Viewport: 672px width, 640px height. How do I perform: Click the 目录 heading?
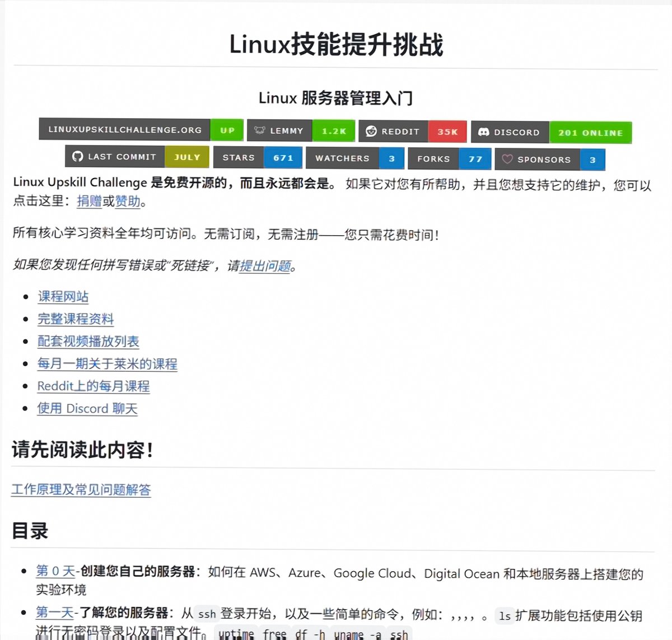(x=30, y=530)
